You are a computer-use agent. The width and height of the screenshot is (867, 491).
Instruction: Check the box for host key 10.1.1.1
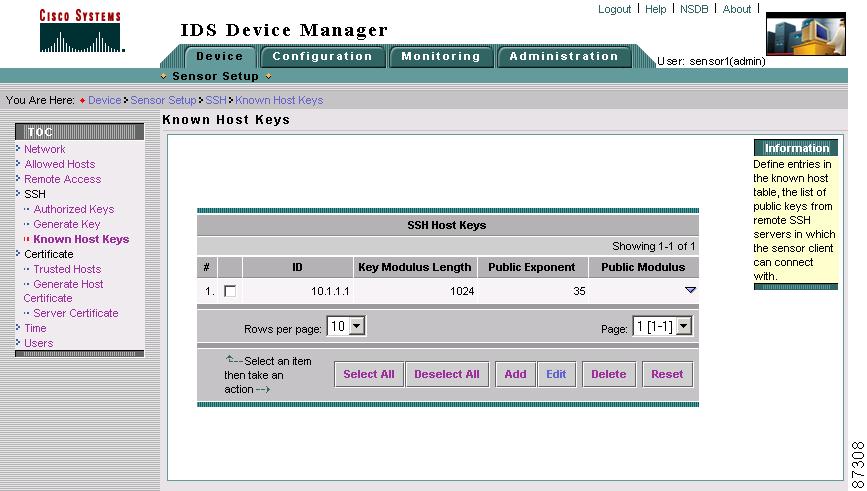(x=230, y=291)
